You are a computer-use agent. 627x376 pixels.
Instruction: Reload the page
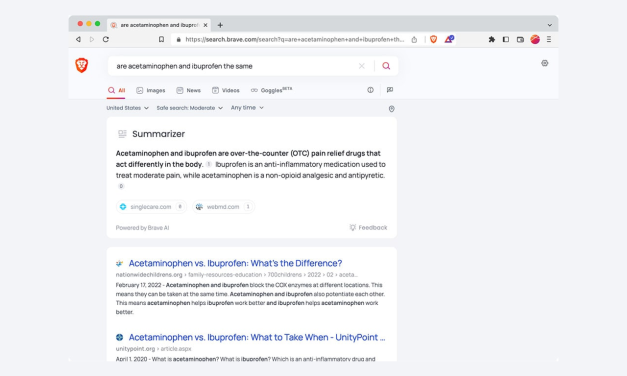[x=106, y=39]
